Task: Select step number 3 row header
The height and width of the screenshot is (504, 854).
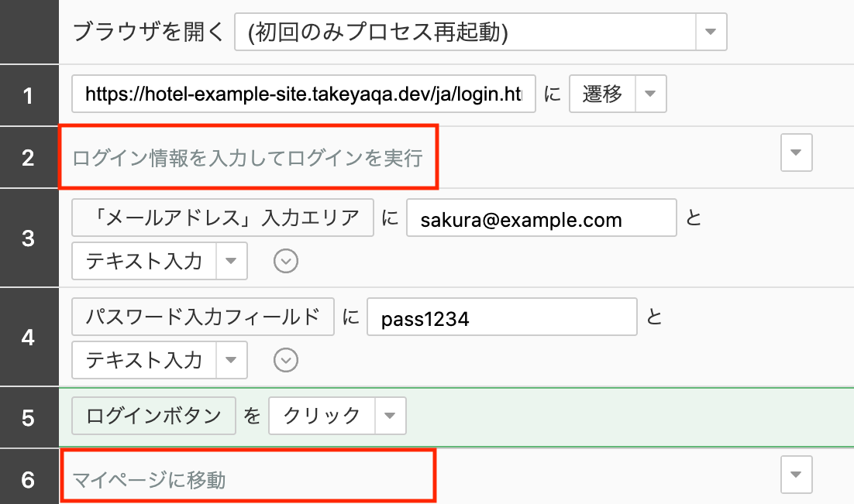Action: click(29, 238)
